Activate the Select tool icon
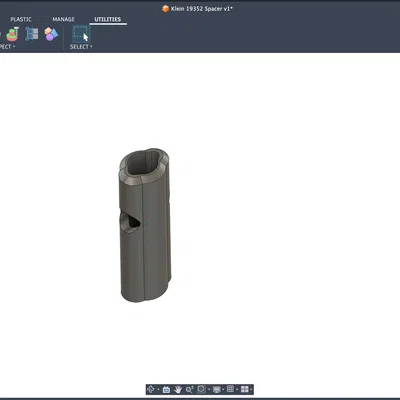 (x=81, y=34)
